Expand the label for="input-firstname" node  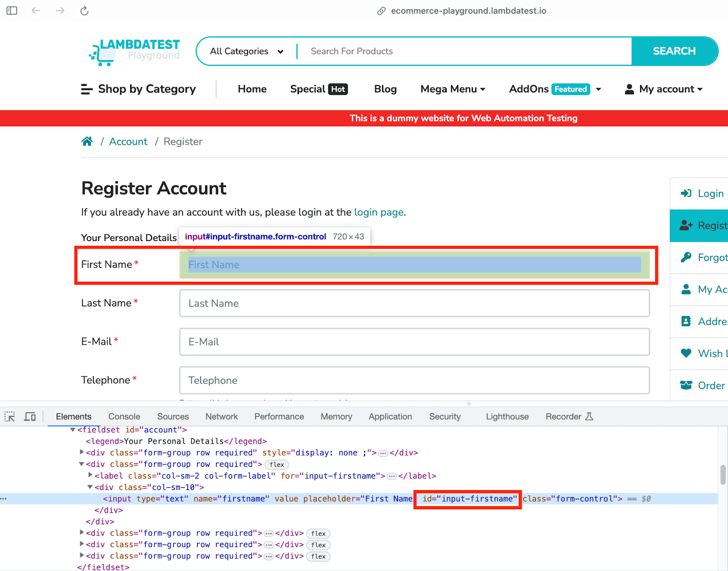coord(90,476)
